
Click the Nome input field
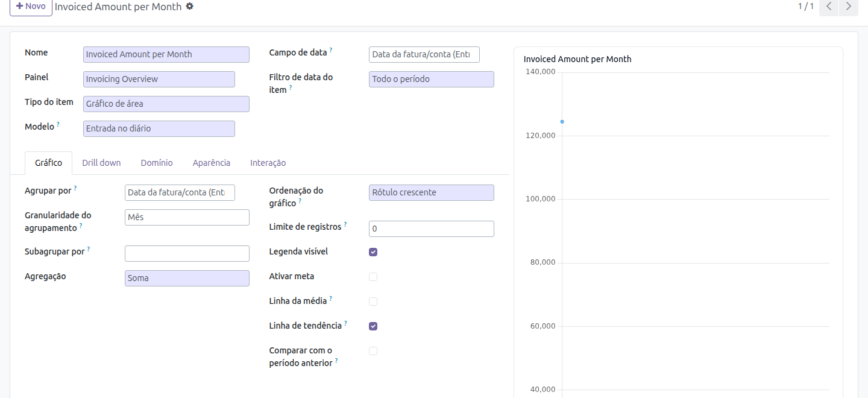(x=166, y=54)
